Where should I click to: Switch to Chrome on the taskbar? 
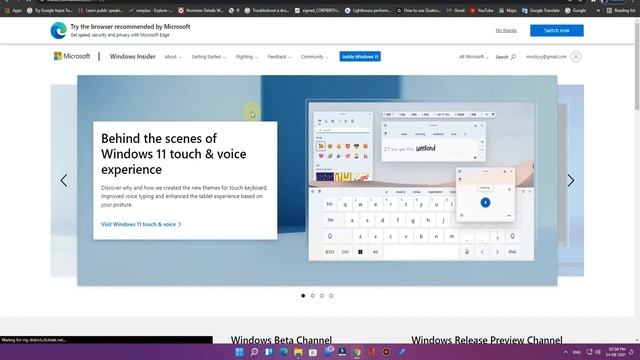pyautogui.click(x=357, y=352)
